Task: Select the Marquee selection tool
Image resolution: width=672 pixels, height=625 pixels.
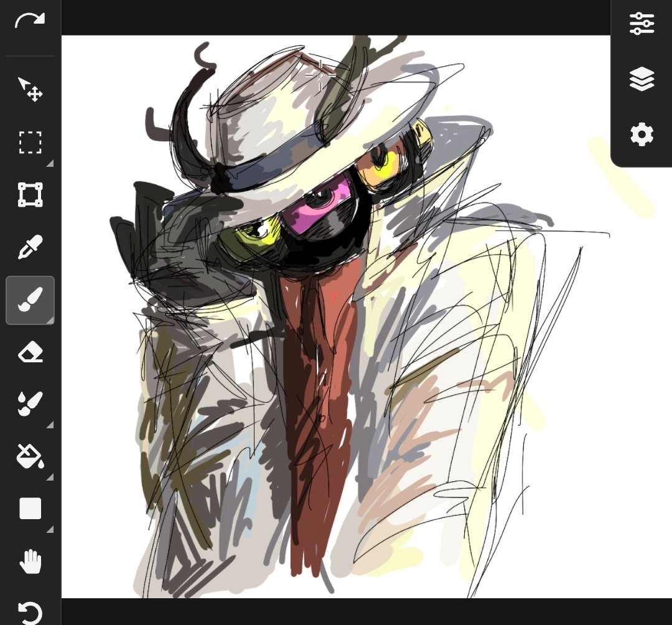Action: [x=30, y=143]
